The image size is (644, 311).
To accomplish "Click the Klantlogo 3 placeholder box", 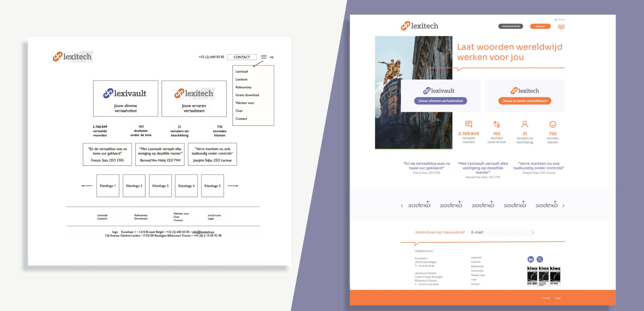I will [x=160, y=185].
